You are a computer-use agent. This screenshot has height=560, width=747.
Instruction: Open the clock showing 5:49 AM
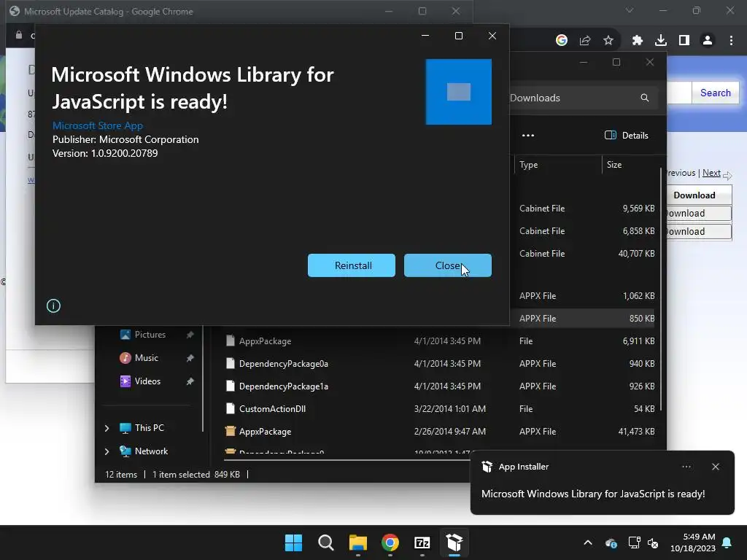point(693,542)
